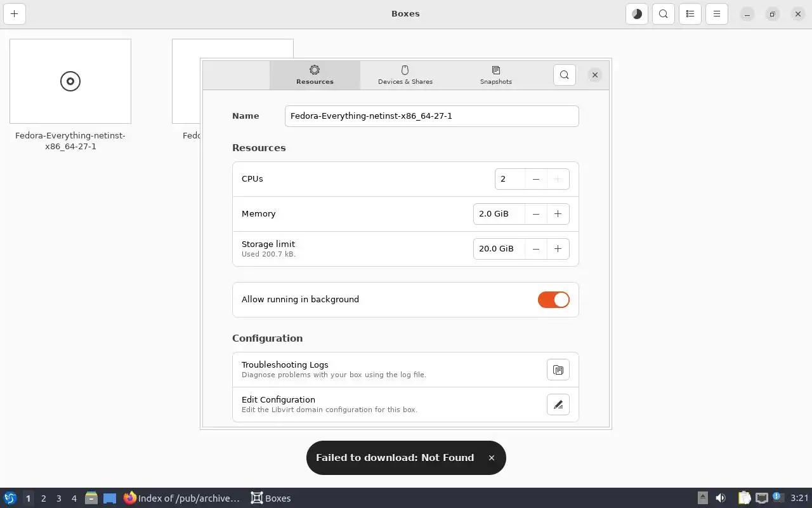This screenshot has width=812, height=508.
Task: Click the eject removable media tray icon
Action: coord(703,498)
